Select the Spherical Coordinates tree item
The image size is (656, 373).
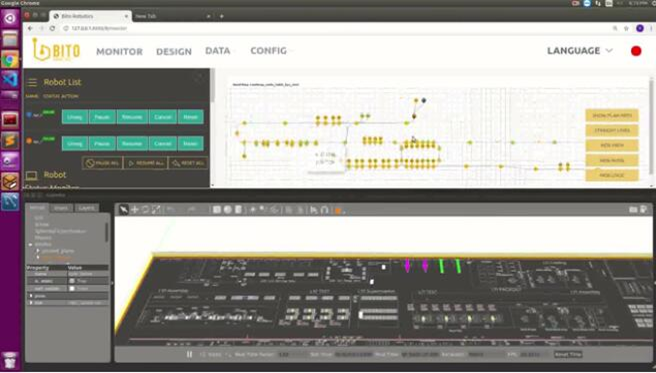tap(61, 231)
